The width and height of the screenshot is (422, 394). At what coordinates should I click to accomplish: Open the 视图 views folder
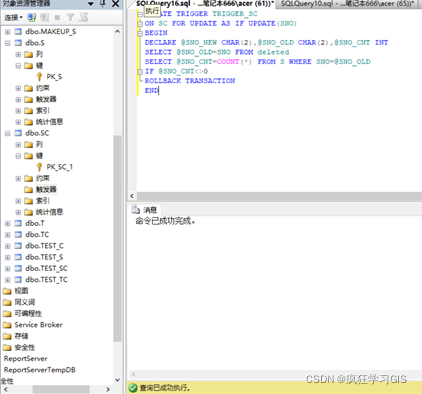coord(21,291)
